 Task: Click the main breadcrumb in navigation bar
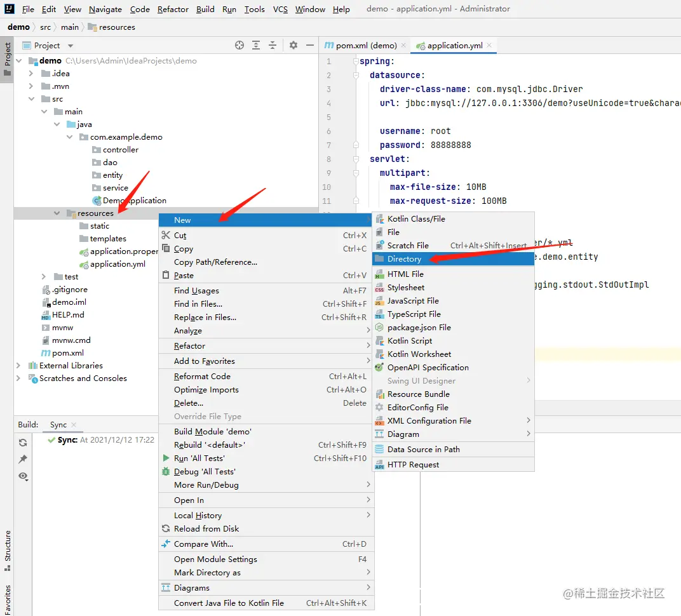coord(69,27)
